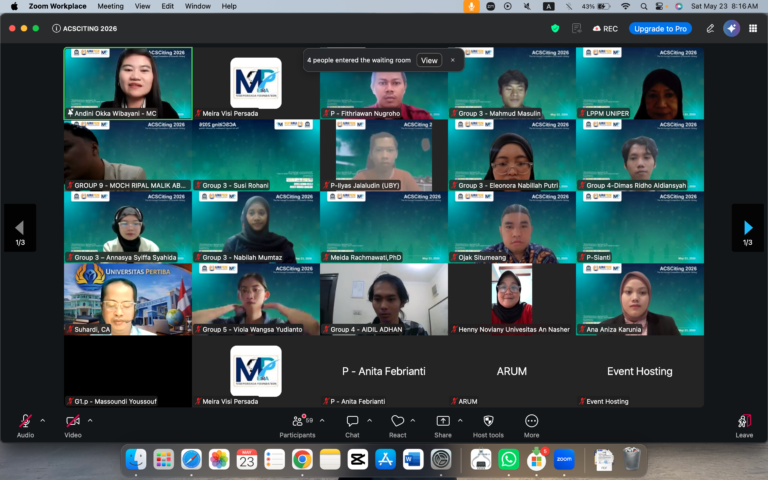Select Suhardi, CA video tile
This screenshot has height=480, width=768.
coord(128,299)
